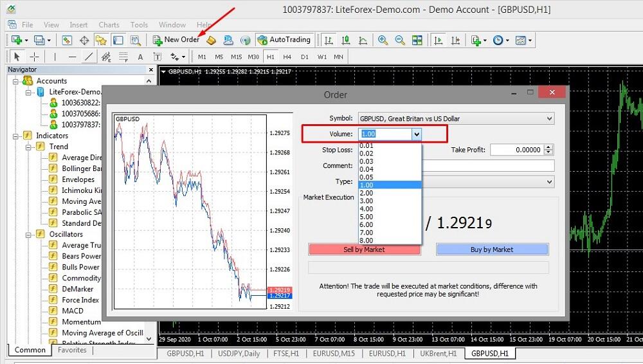Viewport: 643px width, 364px height.
Task: Select the arrow cursor tool
Action: click(x=17, y=57)
